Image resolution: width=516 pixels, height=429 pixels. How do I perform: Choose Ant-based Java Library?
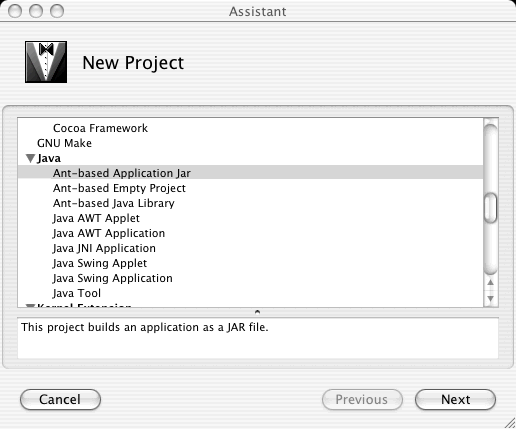(x=250, y=203)
